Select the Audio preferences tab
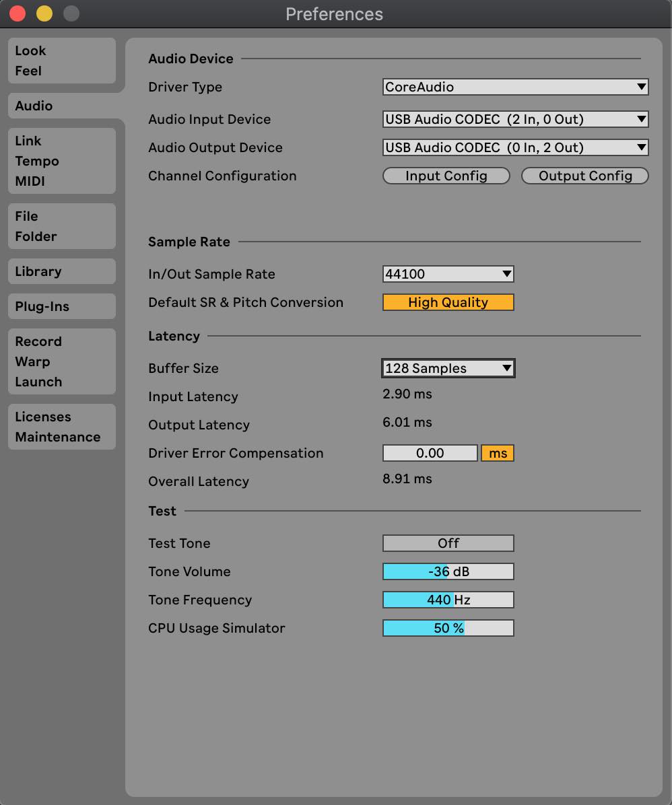Viewport: 672px width, 805px height. pos(62,106)
